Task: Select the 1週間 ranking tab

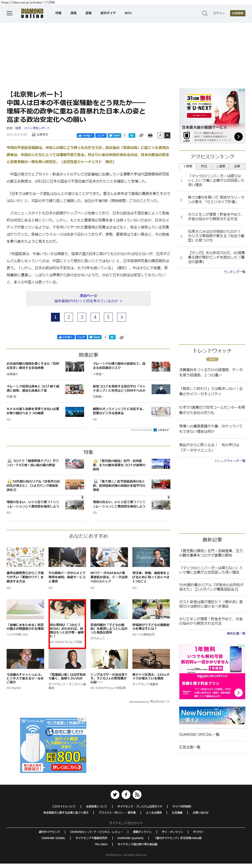Action: 220,166
